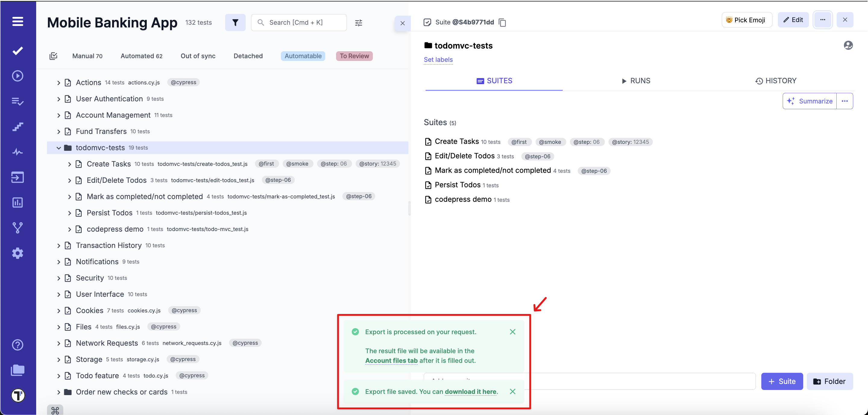This screenshot has height=415, width=868.
Task: Open the export file via download it here link
Action: coord(471,392)
